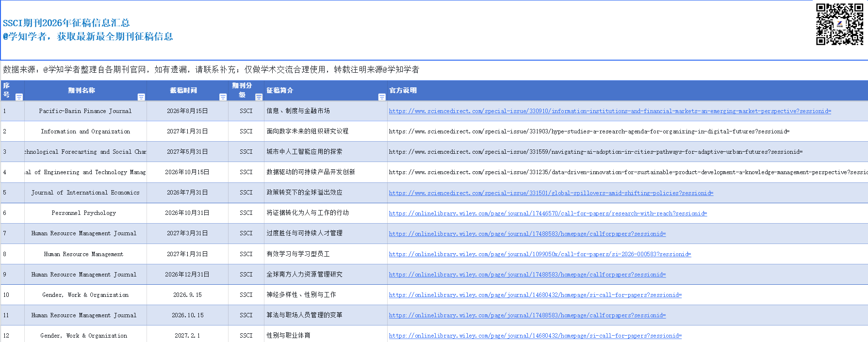Select the 'Journal of International Economics' cell
This screenshot has width=868, height=342.
pyautogui.click(x=85, y=193)
